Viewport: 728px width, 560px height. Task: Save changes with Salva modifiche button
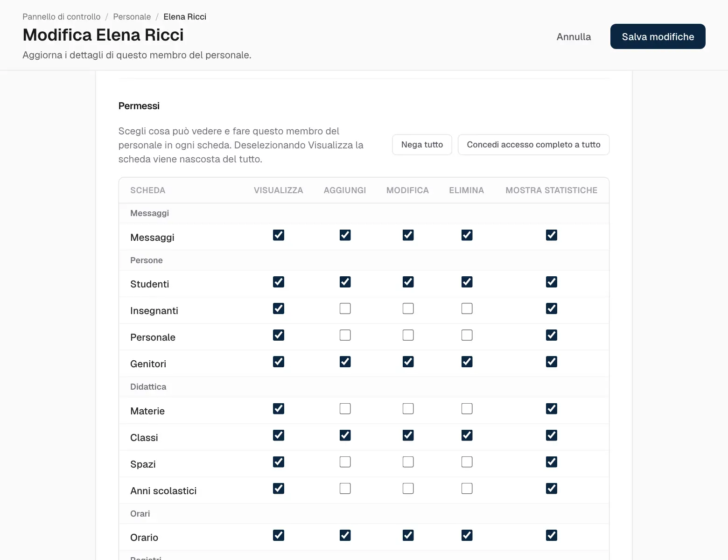(x=658, y=36)
